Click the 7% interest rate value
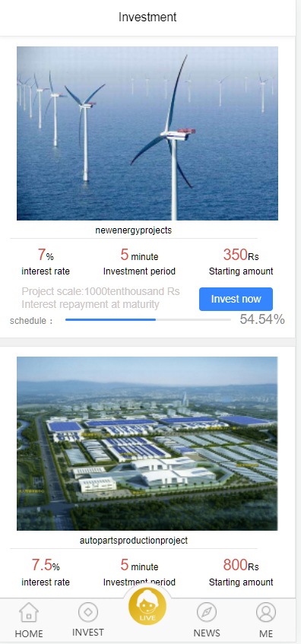301x644 pixels. pyautogui.click(x=46, y=255)
